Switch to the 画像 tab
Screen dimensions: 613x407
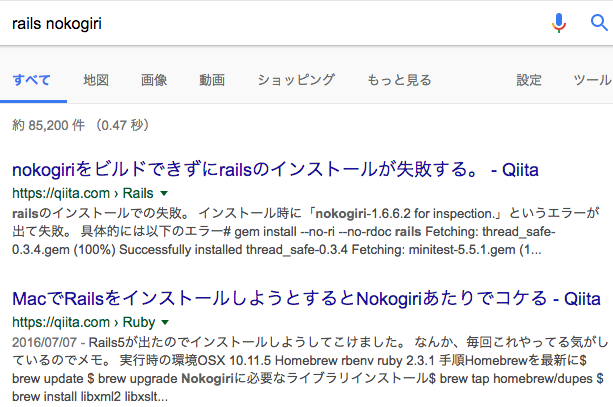[154, 80]
